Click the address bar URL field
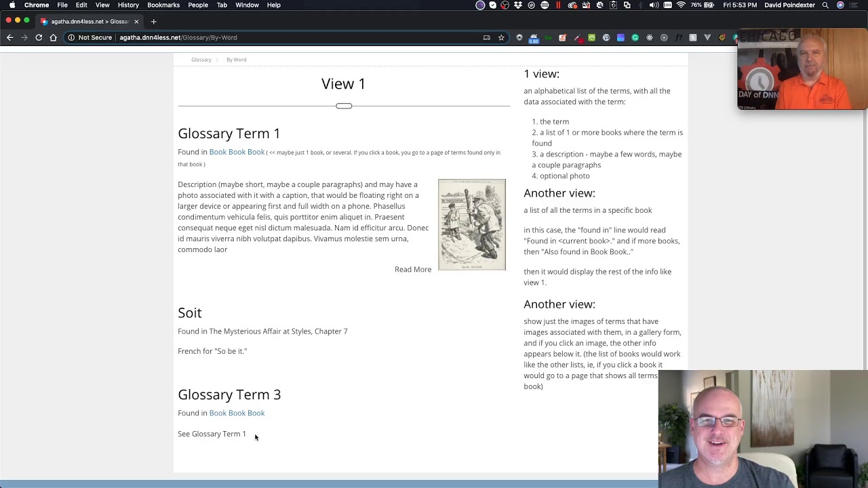Viewport: 868px width, 488px height. (x=271, y=37)
